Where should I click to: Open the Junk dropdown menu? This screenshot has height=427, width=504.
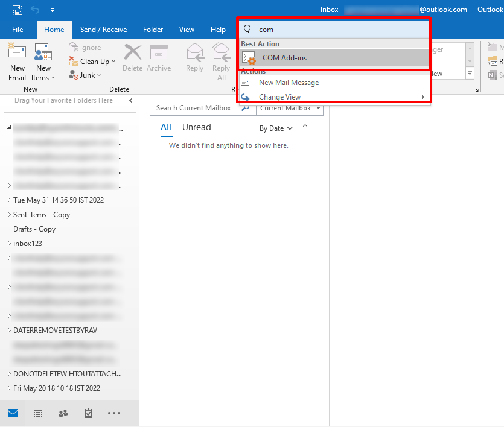pos(85,75)
